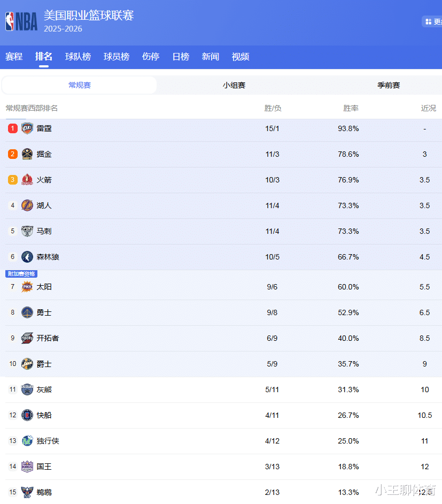Viewport: 442px width, 504px height.
Task: Open the 球队榜 team stats tab
Action: click(78, 57)
